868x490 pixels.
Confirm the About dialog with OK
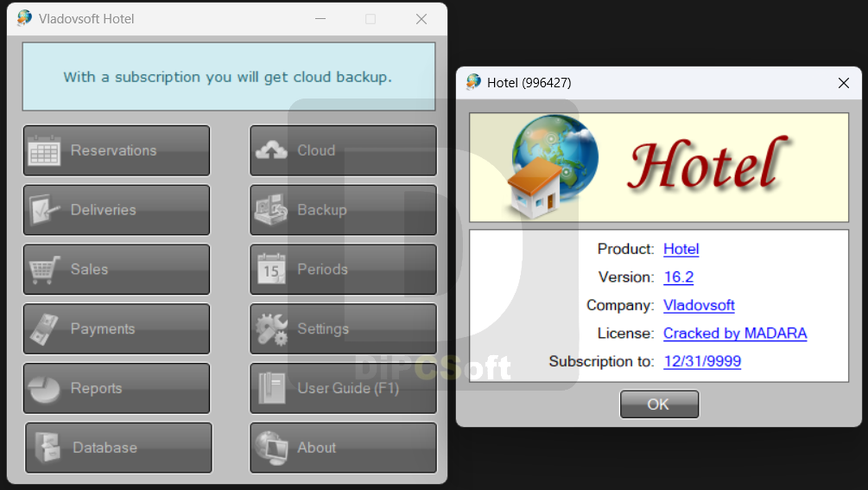coord(659,404)
